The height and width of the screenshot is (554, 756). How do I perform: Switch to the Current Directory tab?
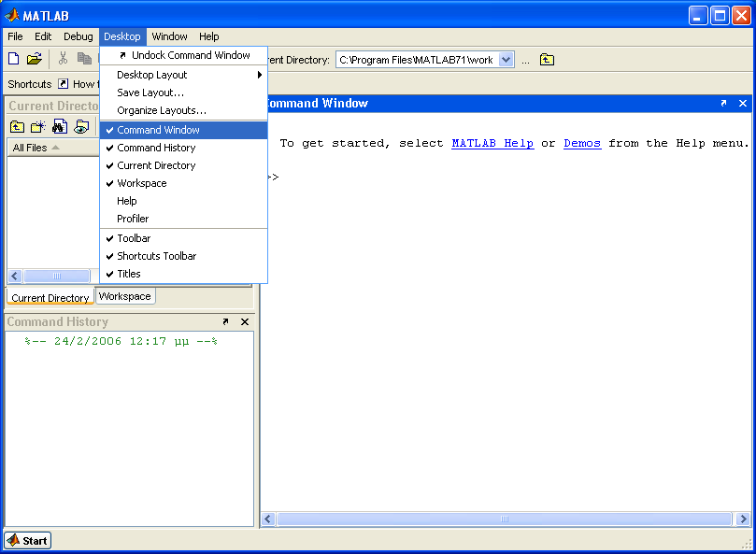[50, 297]
